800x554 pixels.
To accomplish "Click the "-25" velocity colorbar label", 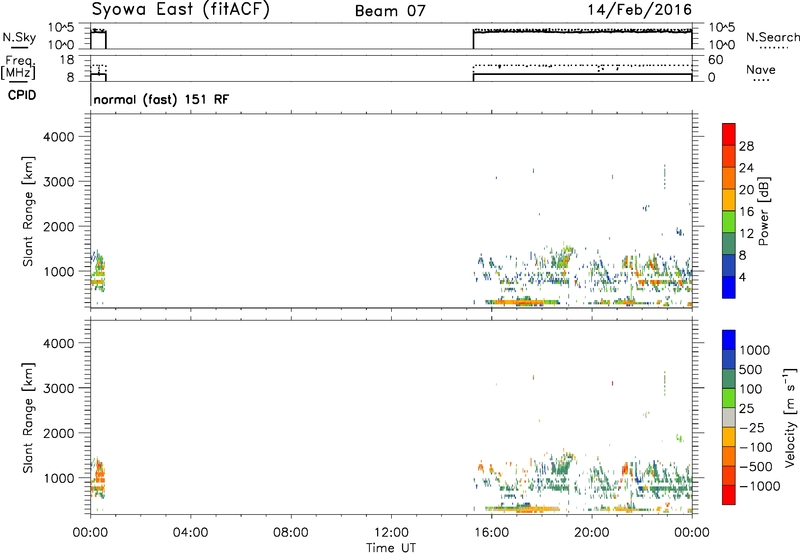I will point(752,428).
